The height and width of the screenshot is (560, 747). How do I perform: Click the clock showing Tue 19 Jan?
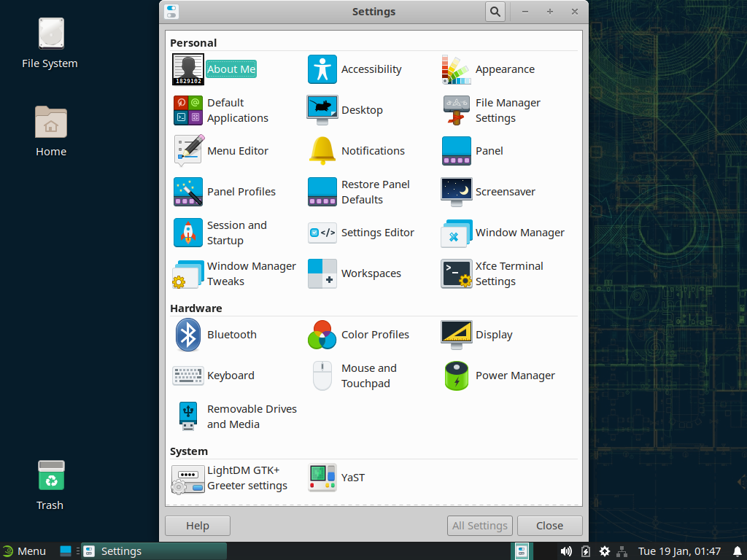point(679,551)
